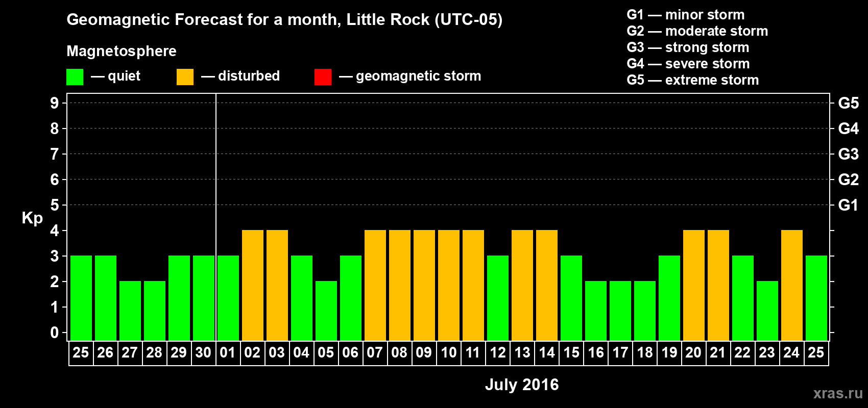Click the green bar for July 12
Screen dimensions: 868x408
tap(498, 298)
